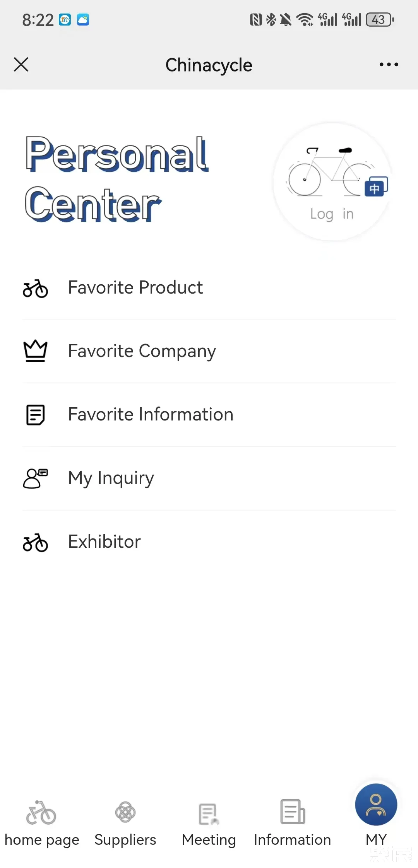Close the Chinacycle mini program
Screen dimensions: 418x868
[x=21, y=65]
